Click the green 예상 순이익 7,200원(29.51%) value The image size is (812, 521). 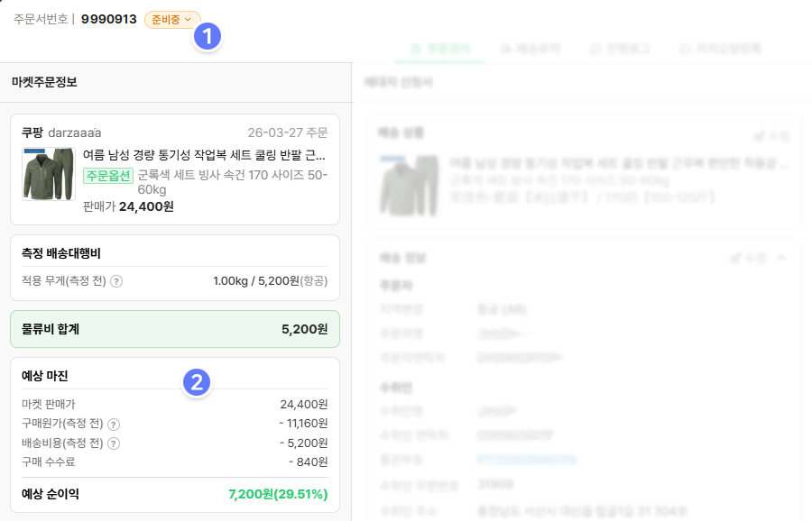(278, 494)
